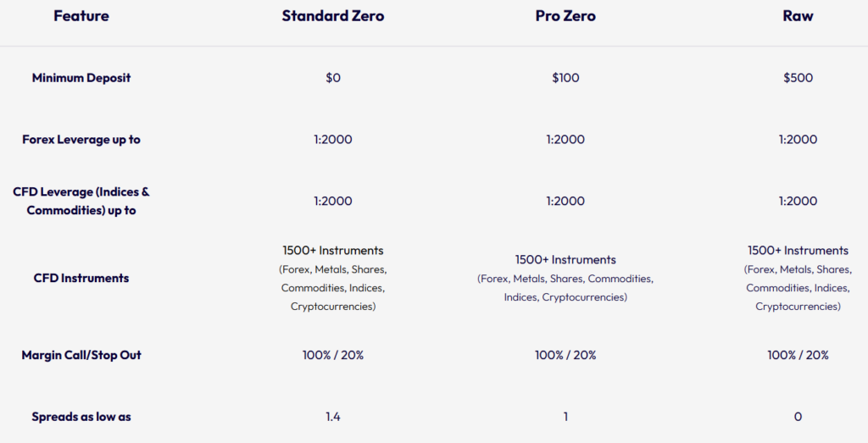Screen dimensions: 868x443
Task: Click the CFD Instruments row label
Action: (x=81, y=278)
